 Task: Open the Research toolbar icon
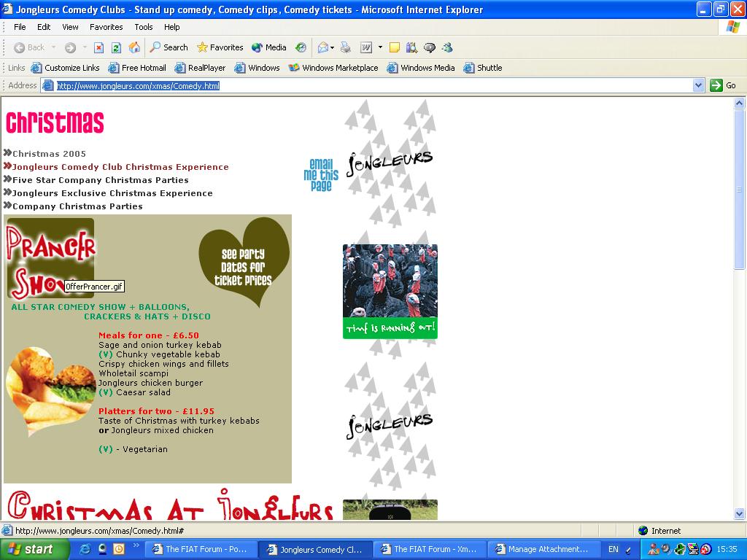[411, 47]
